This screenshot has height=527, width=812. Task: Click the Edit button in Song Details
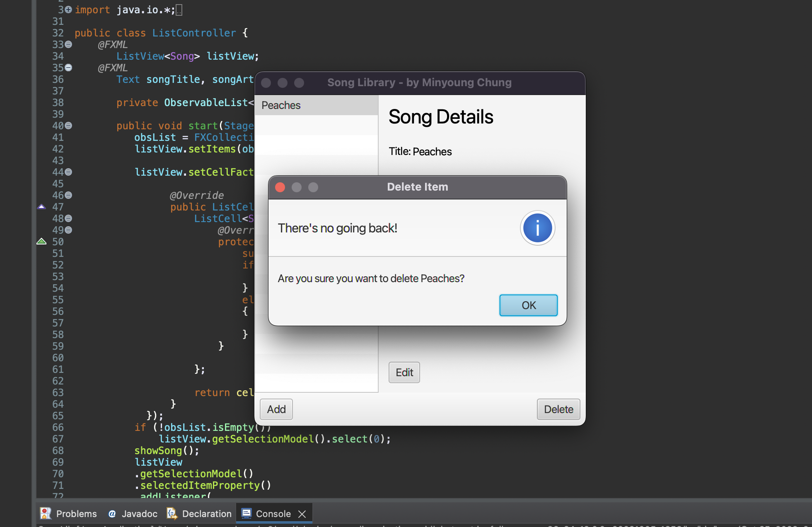tap(404, 372)
